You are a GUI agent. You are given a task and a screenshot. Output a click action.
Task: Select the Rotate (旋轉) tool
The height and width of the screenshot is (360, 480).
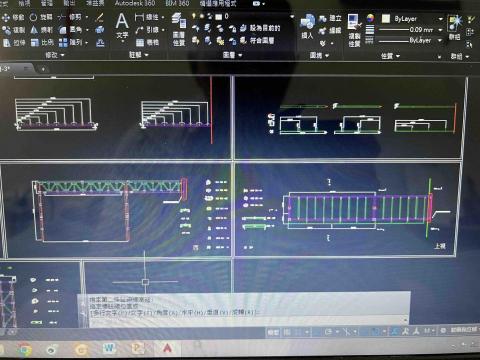point(41,17)
